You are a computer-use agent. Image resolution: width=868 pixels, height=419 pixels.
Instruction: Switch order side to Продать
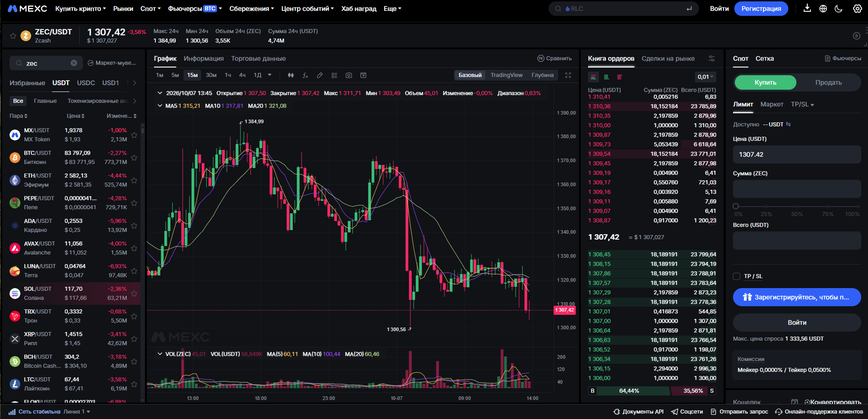(829, 82)
